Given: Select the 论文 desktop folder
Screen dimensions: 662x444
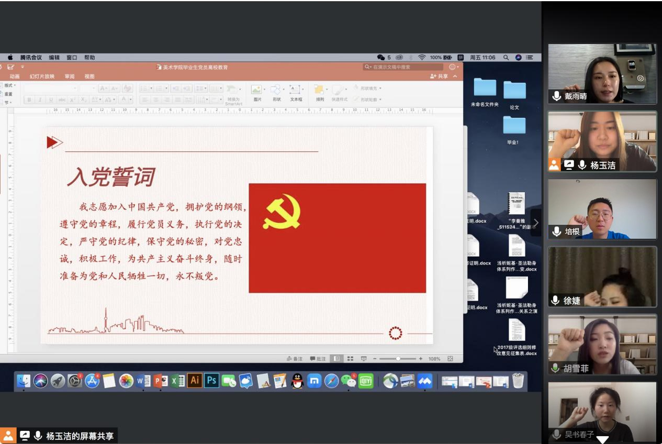Looking at the screenshot, I should pos(515,95).
